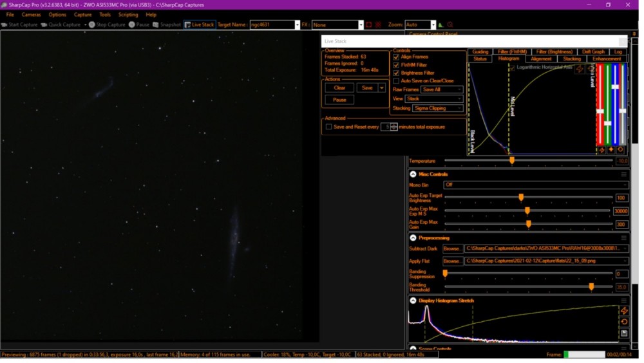
Task: Open the Options menu
Action: [x=57, y=15]
